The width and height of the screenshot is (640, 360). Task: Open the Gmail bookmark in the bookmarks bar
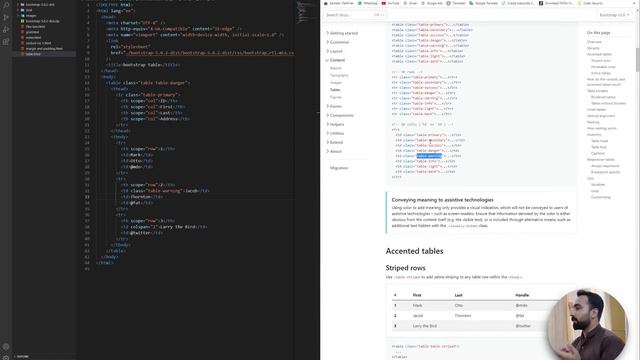(x=411, y=3)
